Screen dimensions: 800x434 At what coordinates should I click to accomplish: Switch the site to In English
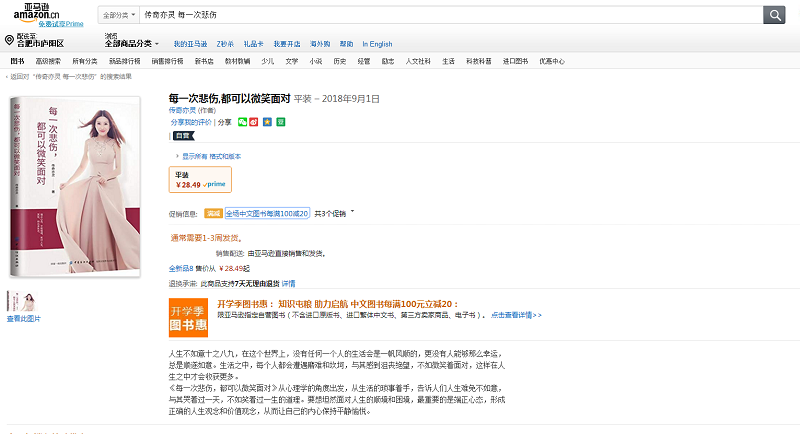(377, 44)
